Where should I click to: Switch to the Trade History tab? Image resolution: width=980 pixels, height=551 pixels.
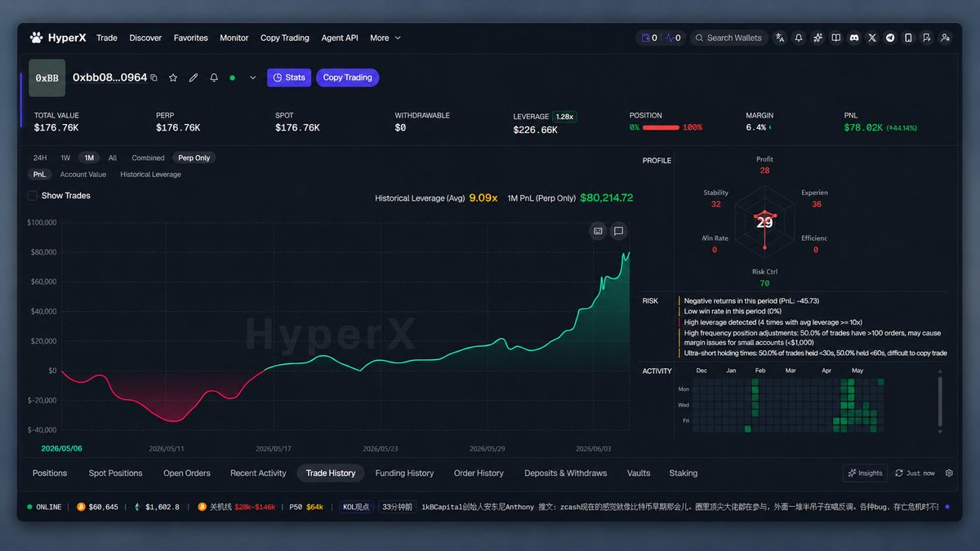click(x=331, y=473)
